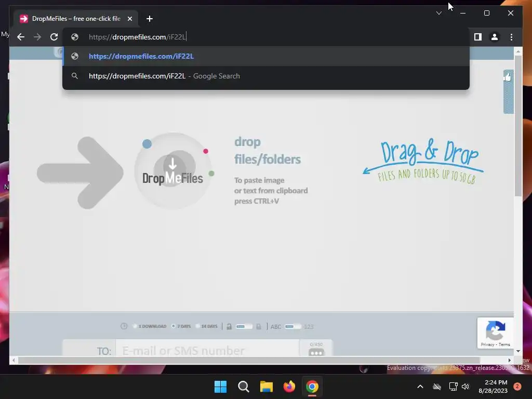Open the network tray icon
The height and width of the screenshot is (399, 532).
pyautogui.click(x=453, y=387)
